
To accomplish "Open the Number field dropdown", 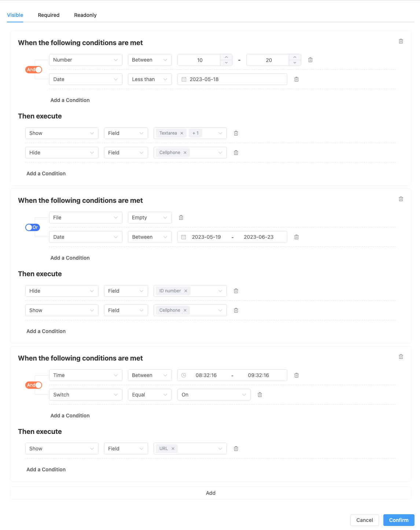I will (85, 59).
